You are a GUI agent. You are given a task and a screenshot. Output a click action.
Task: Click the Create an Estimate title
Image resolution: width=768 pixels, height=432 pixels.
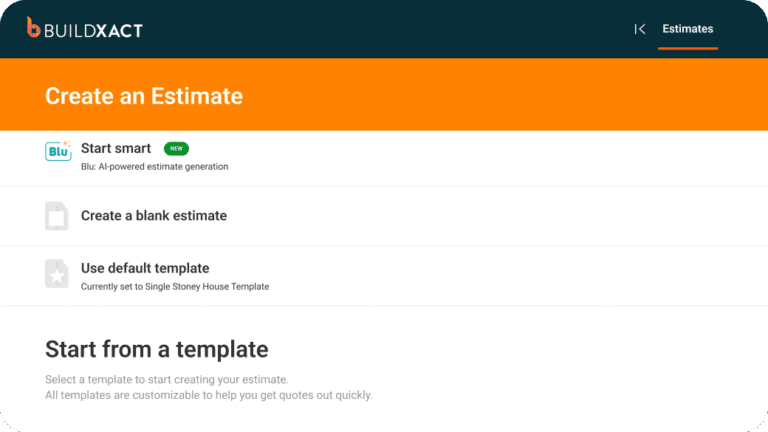point(144,96)
